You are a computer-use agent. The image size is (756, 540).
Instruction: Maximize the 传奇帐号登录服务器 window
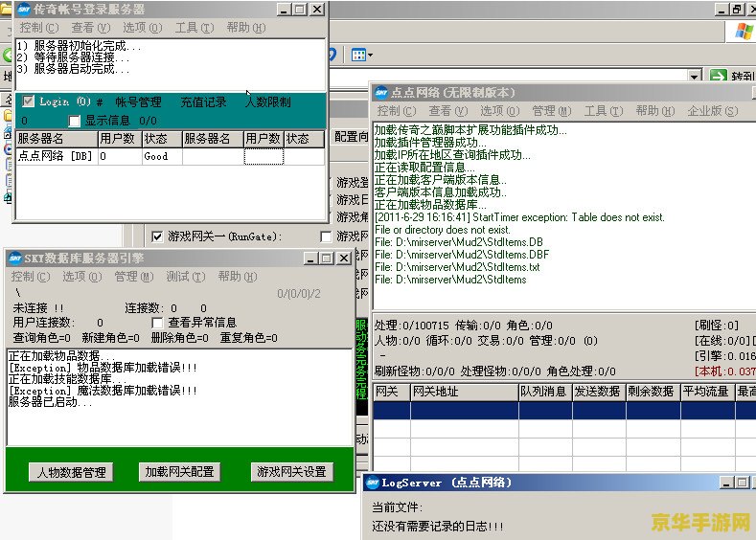[300, 10]
